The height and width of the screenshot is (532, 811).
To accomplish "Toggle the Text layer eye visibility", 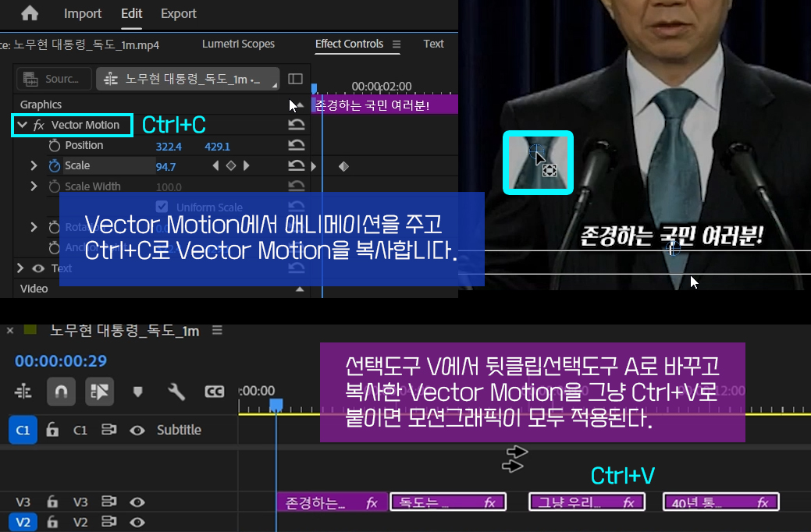I will pyautogui.click(x=38, y=268).
